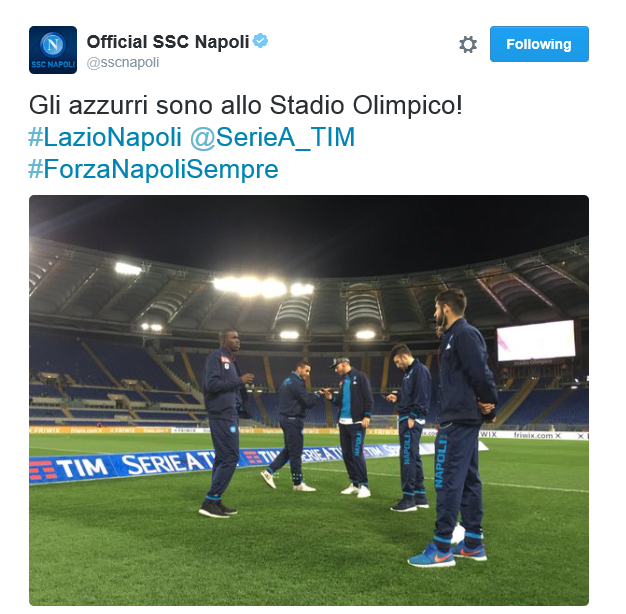This screenshot has height=614, width=626.
Task: Open the gear settings menu
Action: 468,44
